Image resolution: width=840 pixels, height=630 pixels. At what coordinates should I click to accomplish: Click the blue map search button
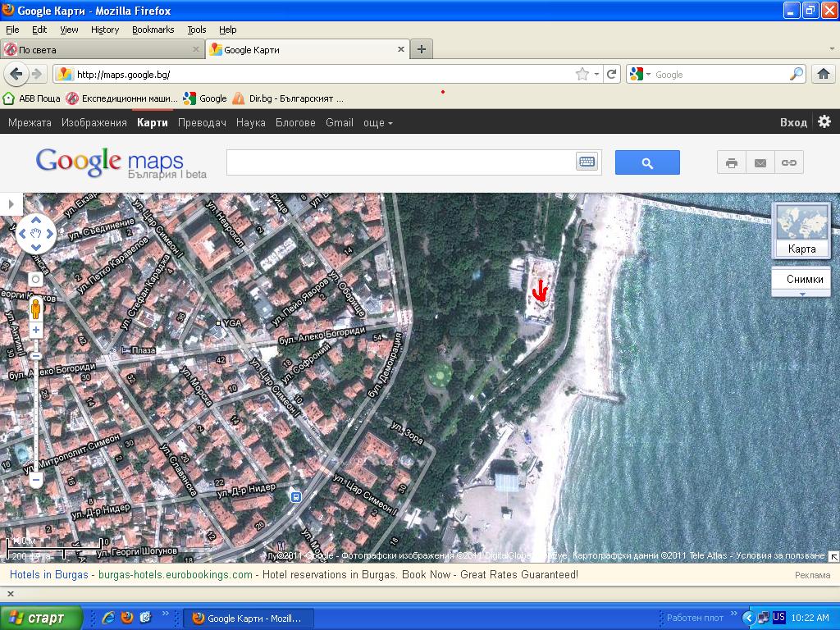click(x=647, y=162)
